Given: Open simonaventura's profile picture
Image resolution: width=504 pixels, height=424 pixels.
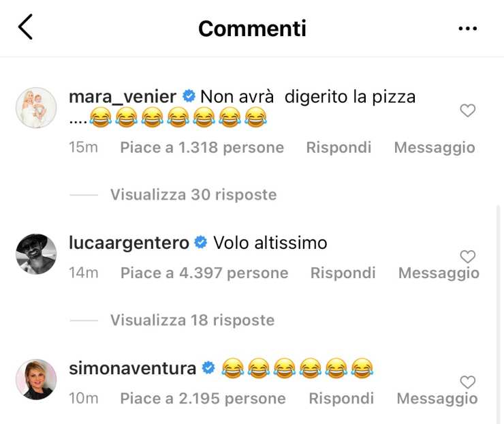Looking at the screenshot, I should [x=36, y=380].
